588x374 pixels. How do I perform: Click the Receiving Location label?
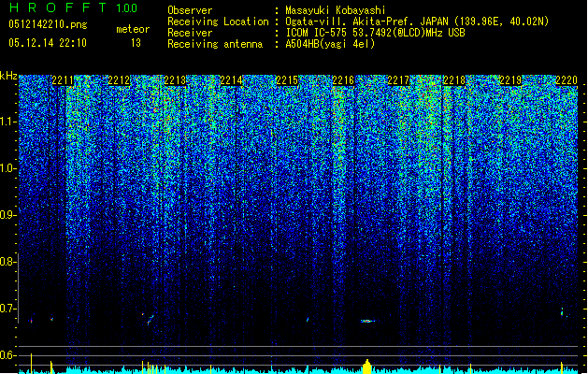pos(218,22)
